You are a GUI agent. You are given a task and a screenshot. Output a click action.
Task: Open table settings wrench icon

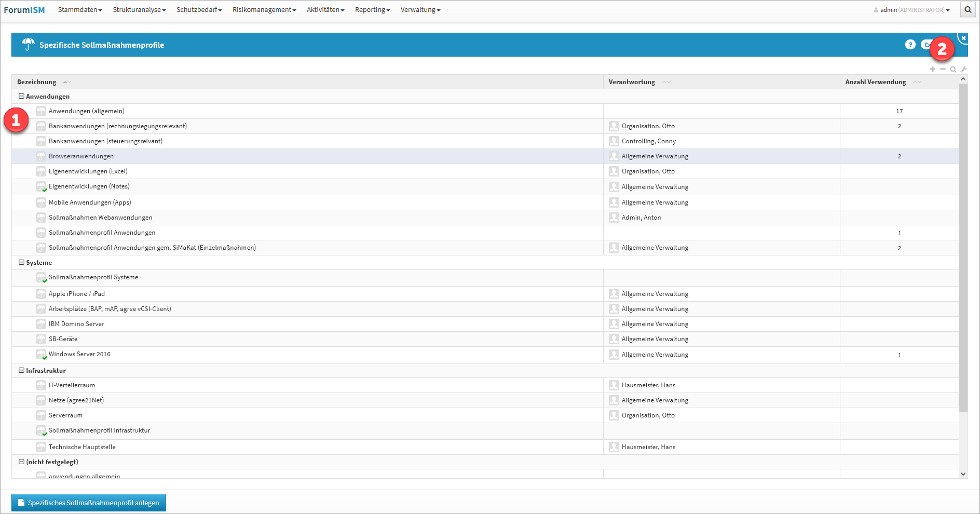[963, 69]
